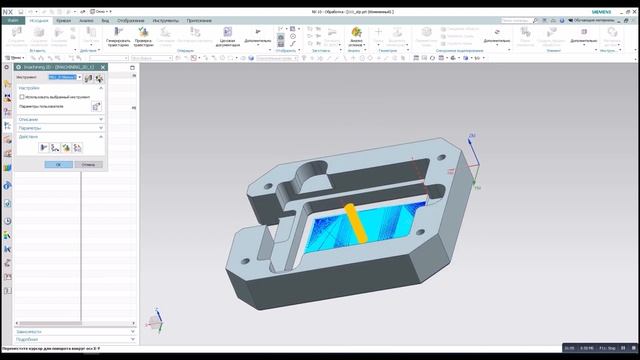640x360 pixels.
Task: Switch to the Render ribbon tab
Action: (x=131, y=20)
